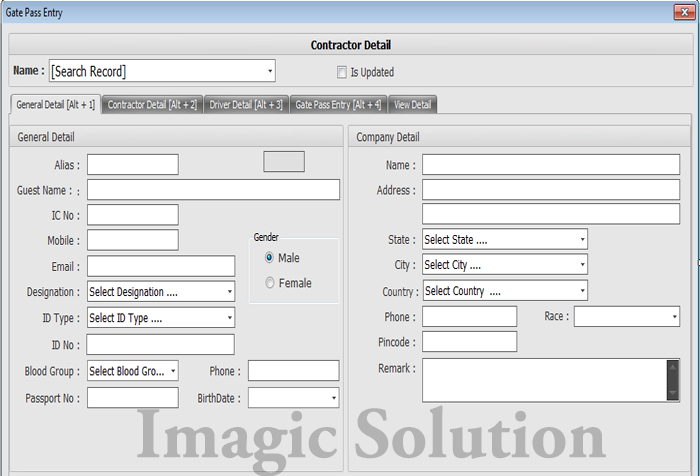Click the second Address line field
This screenshot has width=700, height=476.
[551, 214]
